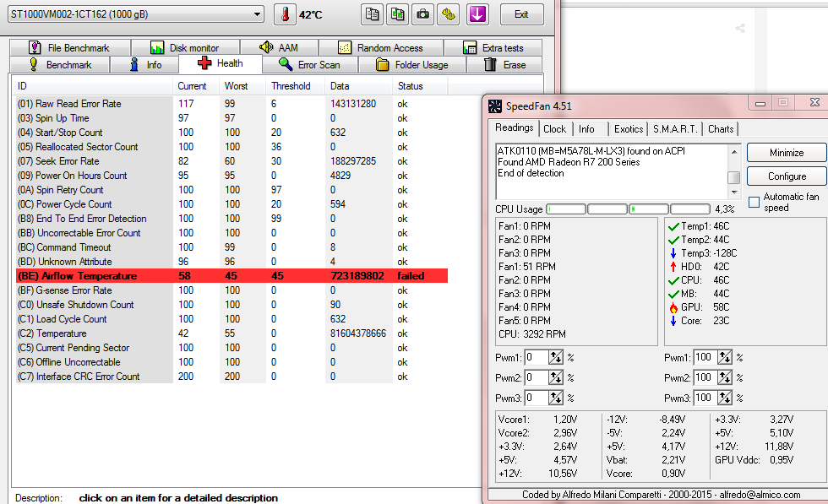Open the S.M.A.R.T. tab in SpeedFan
Image resolution: width=828 pixels, height=504 pixels.
pos(675,129)
